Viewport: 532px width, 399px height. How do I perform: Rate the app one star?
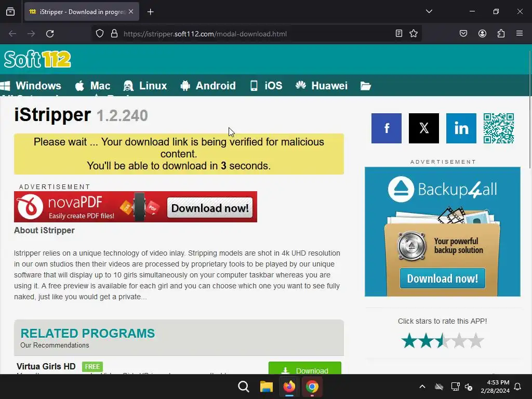[409, 341]
